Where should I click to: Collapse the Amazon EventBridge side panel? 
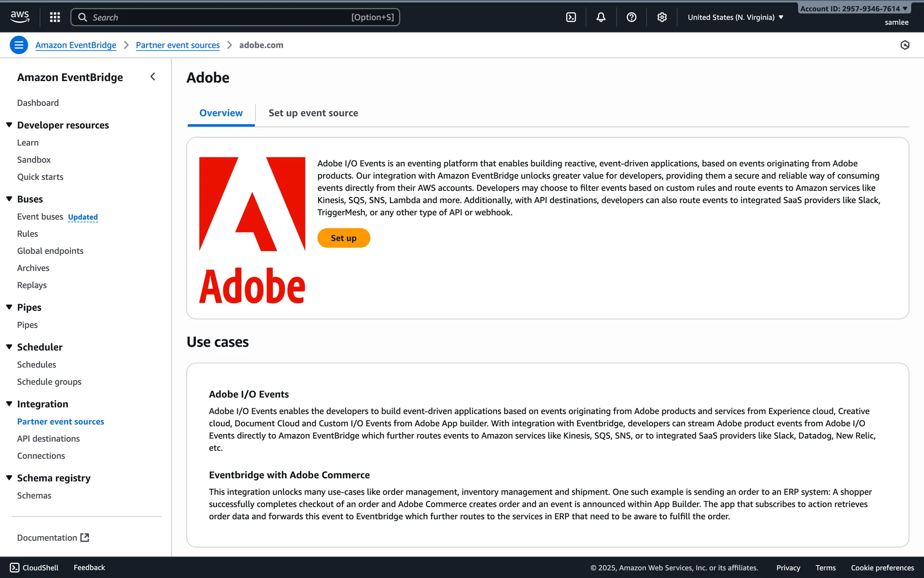153,77
